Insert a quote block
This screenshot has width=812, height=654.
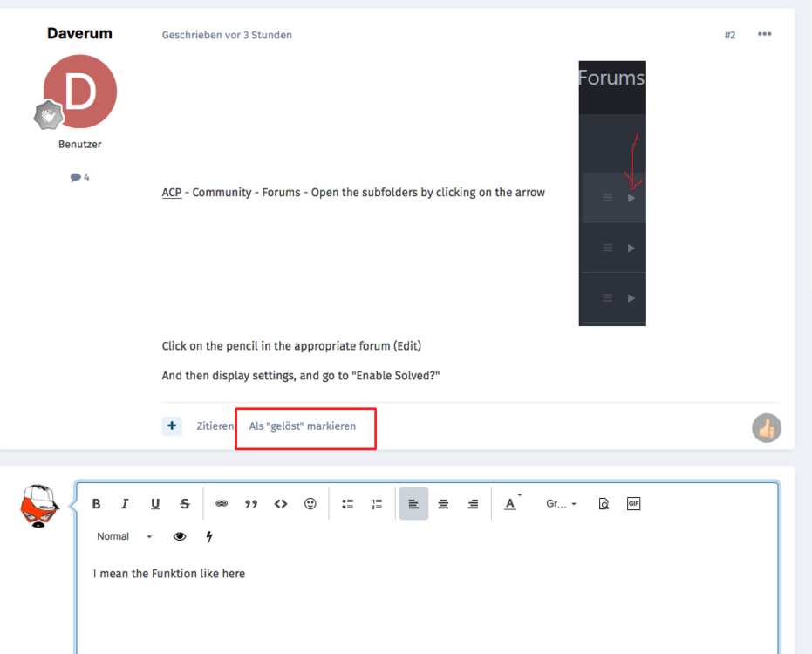coord(251,504)
